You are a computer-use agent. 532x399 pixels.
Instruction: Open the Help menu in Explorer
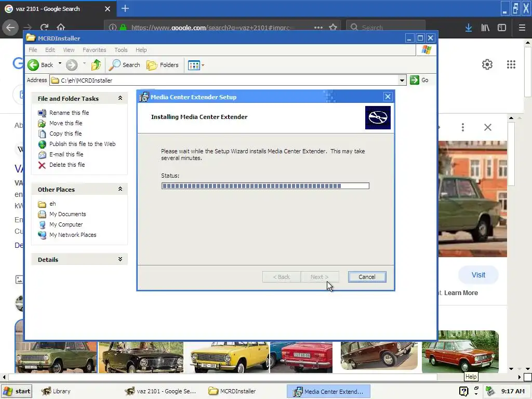click(141, 50)
